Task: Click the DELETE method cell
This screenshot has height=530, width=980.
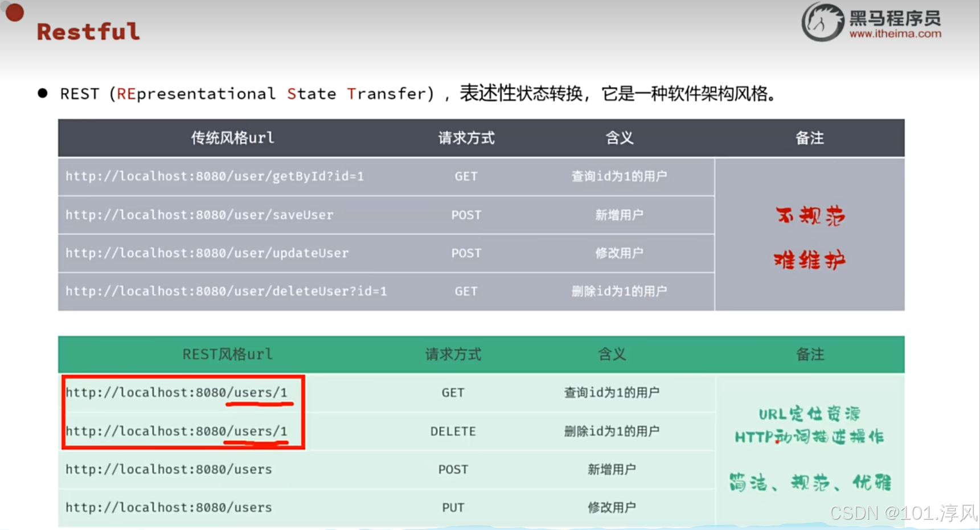Action: tap(453, 432)
